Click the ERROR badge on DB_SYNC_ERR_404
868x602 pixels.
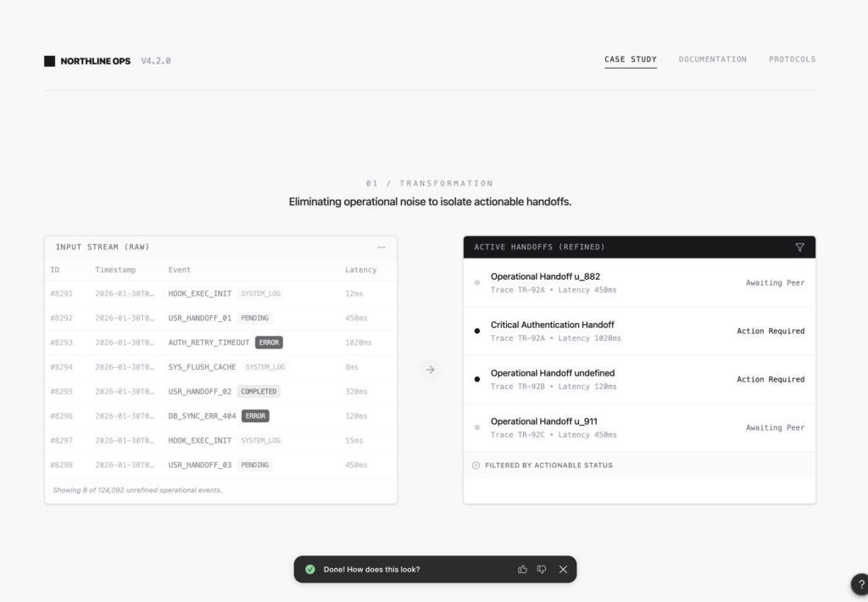pyautogui.click(x=255, y=416)
